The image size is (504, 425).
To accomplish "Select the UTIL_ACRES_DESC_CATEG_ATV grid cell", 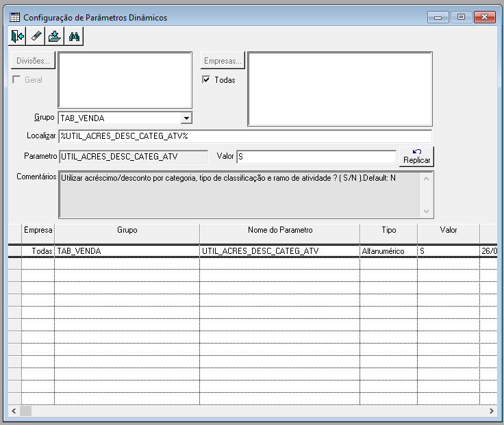I will click(x=279, y=251).
